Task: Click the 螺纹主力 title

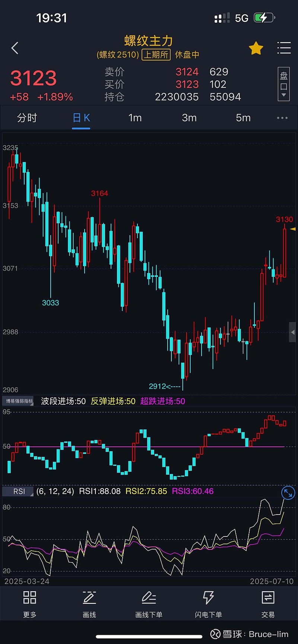Action: point(149,41)
